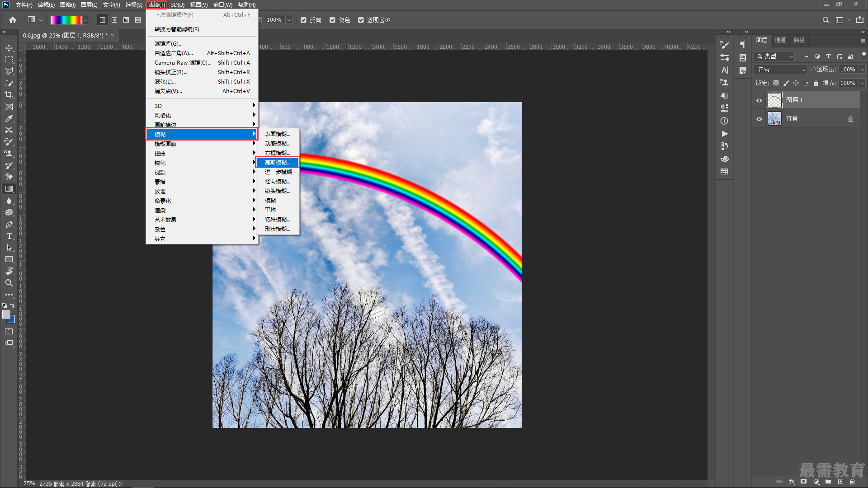Select the Frame tool
Screen dimensions: 868x488
9,107
